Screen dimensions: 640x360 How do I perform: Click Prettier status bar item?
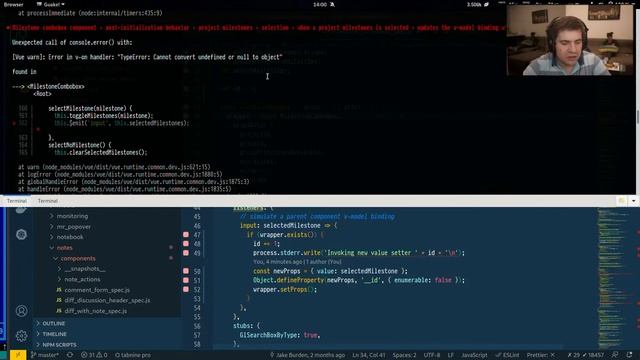(540, 355)
